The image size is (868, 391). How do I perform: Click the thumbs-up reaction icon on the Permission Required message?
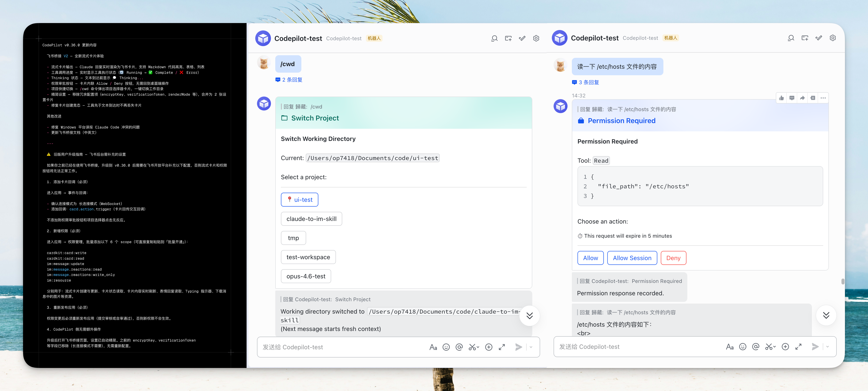[x=781, y=98]
